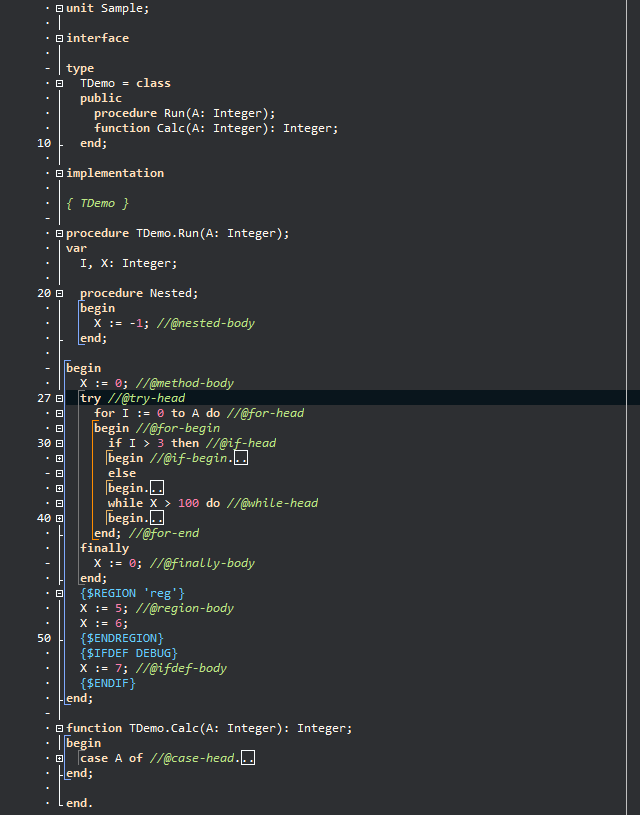Click the 'X := 6;' statement
Image resolution: width=640 pixels, height=815 pixels.
point(104,623)
